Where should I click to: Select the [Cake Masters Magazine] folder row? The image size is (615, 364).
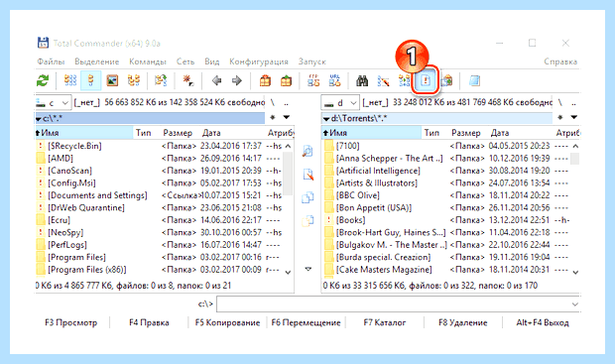447,270
